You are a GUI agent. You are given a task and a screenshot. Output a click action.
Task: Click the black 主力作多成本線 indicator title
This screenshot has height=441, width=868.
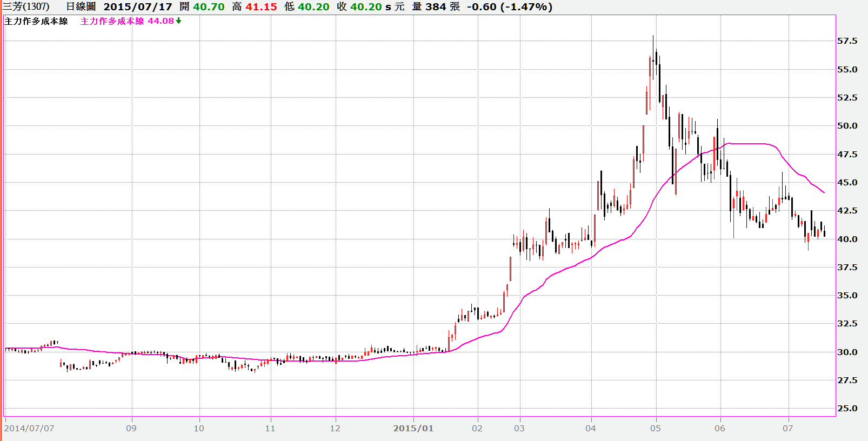point(36,21)
